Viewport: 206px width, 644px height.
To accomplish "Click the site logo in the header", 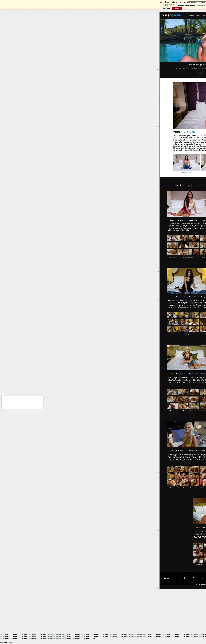I will pyautogui.click(x=171, y=15).
